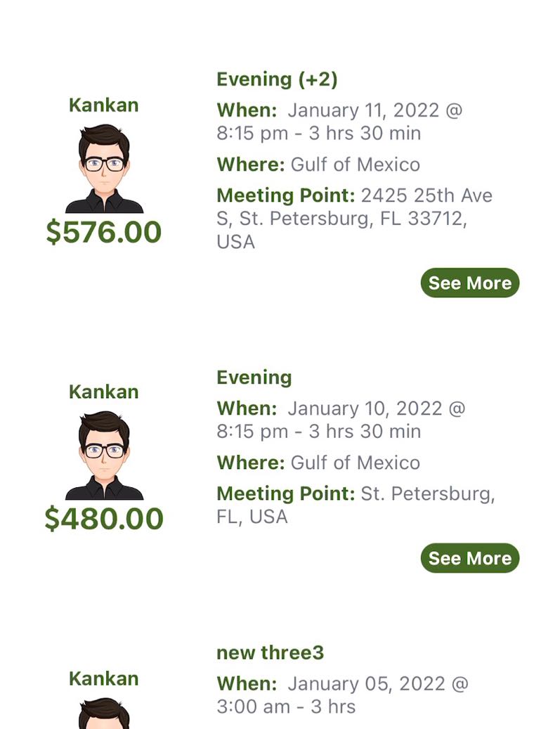Open the "new three3" listing title

click(270, 652)
